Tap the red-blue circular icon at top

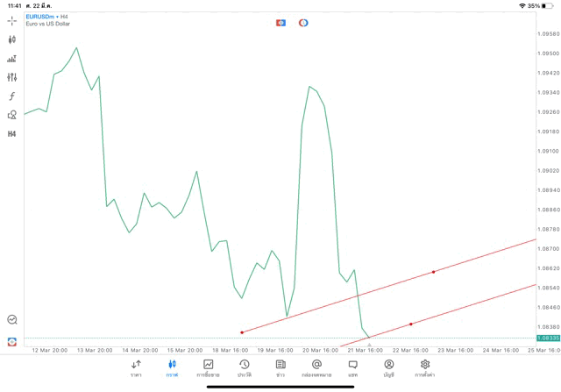tap(303, 23)
